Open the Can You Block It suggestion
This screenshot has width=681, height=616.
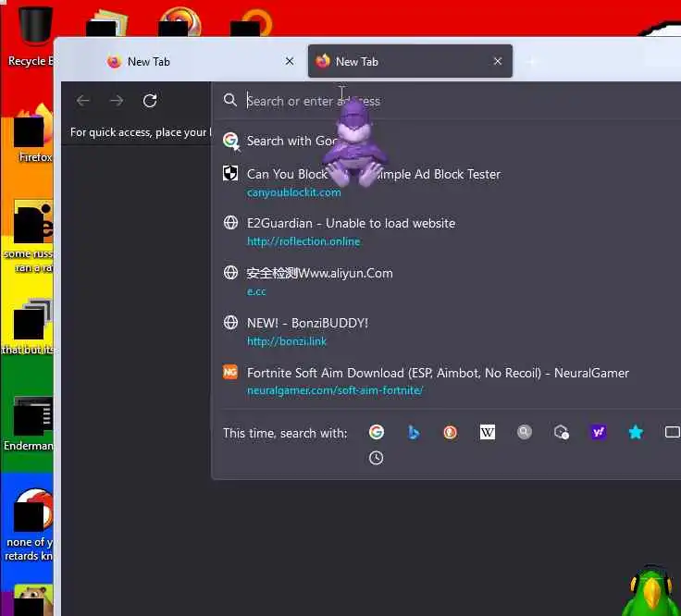(x=447, y=183)
